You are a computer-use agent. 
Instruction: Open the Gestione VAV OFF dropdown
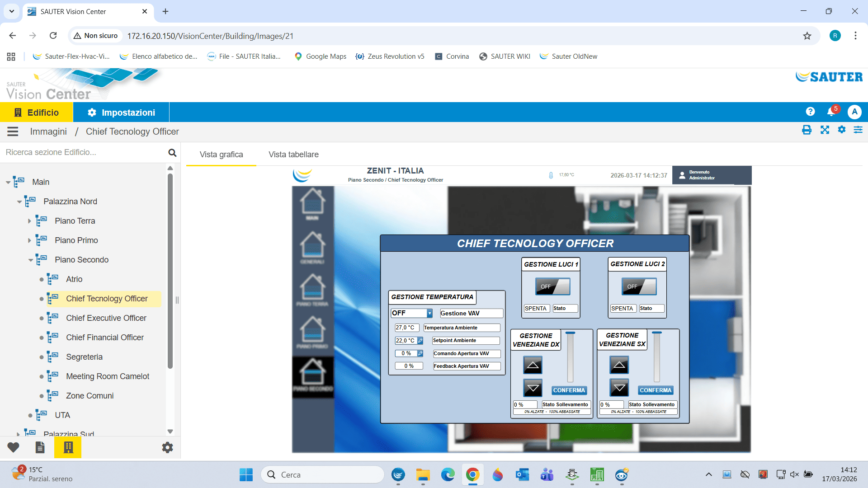pyautogui.click(x=412, y=313)
